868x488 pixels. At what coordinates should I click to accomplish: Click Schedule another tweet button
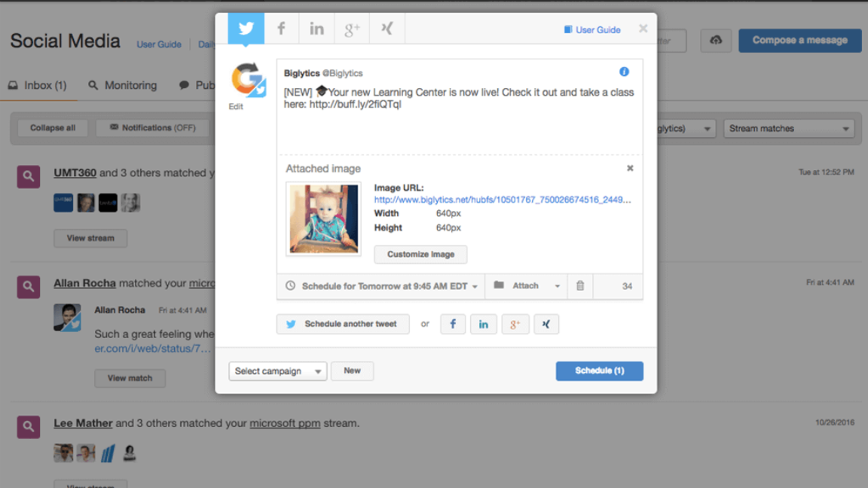[x=343, y=325]
